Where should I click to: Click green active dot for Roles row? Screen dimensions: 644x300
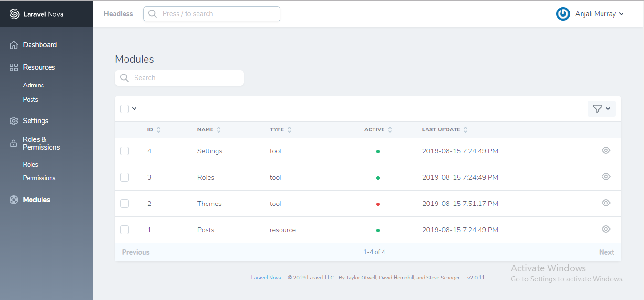(378, 178)
